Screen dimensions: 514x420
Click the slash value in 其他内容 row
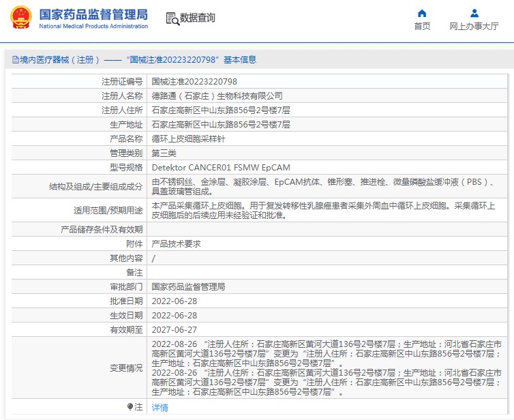click(x=153, y=258)
